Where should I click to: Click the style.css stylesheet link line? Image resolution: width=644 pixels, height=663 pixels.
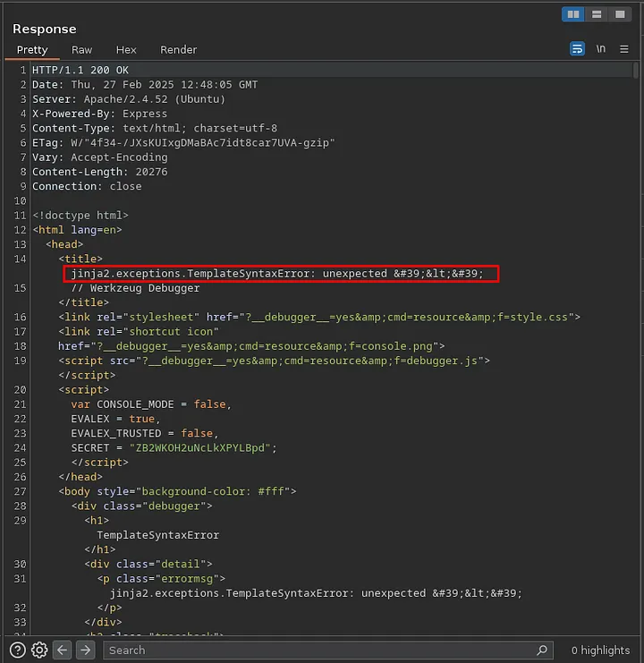click(319, 317)
